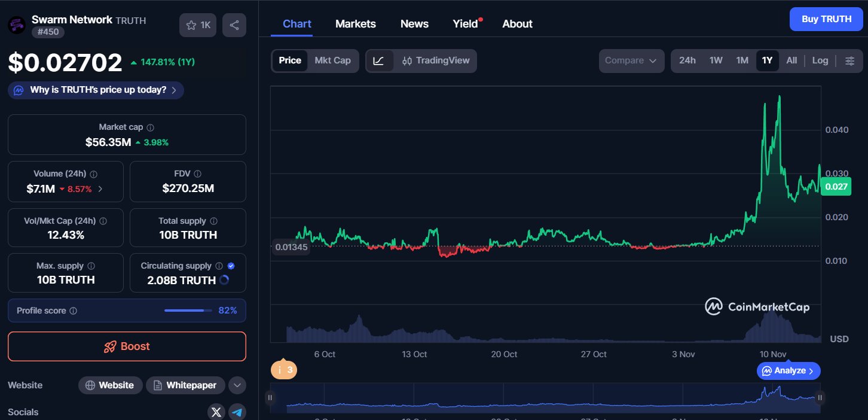Click the orange events marker badge

point(284,370)
